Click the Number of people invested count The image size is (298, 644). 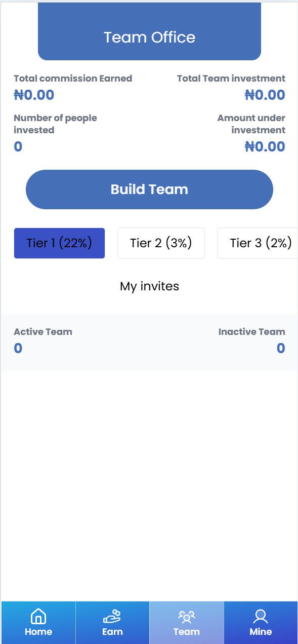coord(18,146)
